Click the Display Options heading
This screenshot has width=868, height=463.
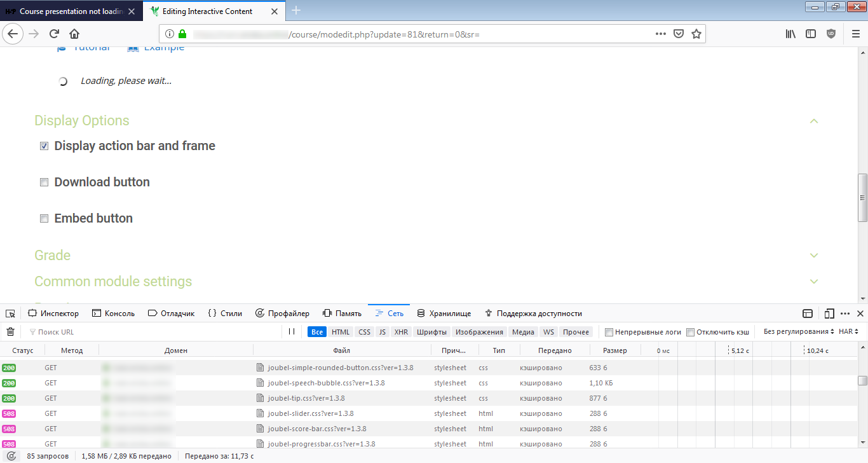tap(82, 121)
